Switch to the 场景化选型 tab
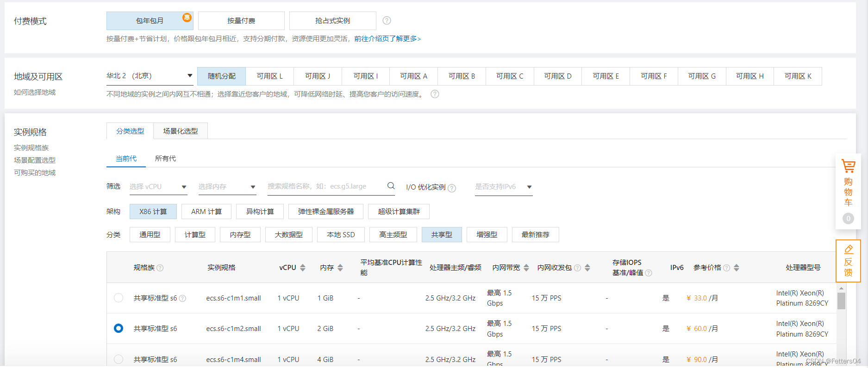This screenshot has width=868, height=368. [x=181, y=131]
